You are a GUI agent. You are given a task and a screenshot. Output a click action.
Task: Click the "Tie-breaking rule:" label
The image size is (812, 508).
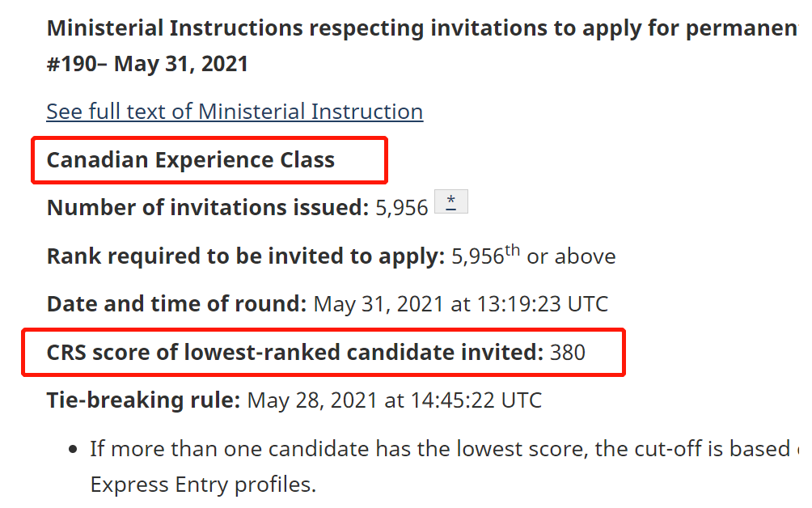click(143, 400)
